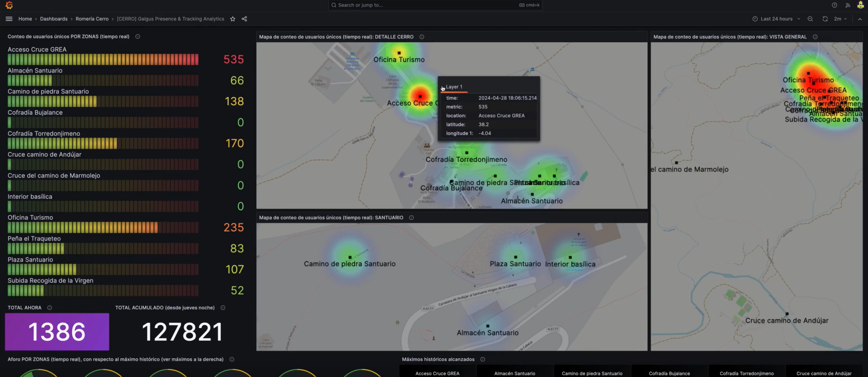Open the 2m refresh interval dropdown
Viewport: 868px width, 377px height.
840,19
